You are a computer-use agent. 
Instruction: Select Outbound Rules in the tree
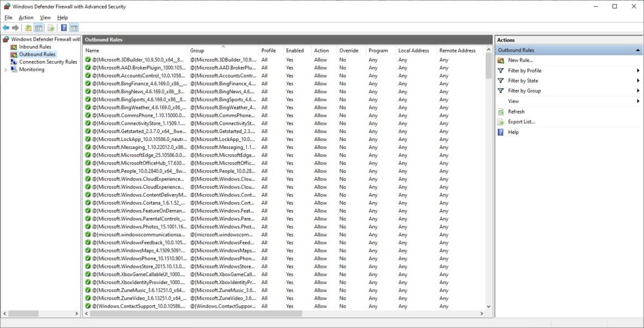click(x=37, y=54)
